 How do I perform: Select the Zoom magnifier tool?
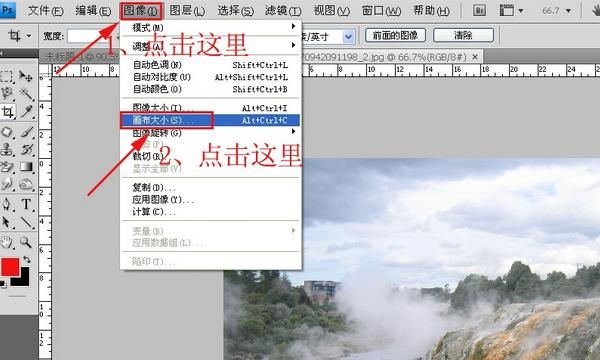coord(26,242)
